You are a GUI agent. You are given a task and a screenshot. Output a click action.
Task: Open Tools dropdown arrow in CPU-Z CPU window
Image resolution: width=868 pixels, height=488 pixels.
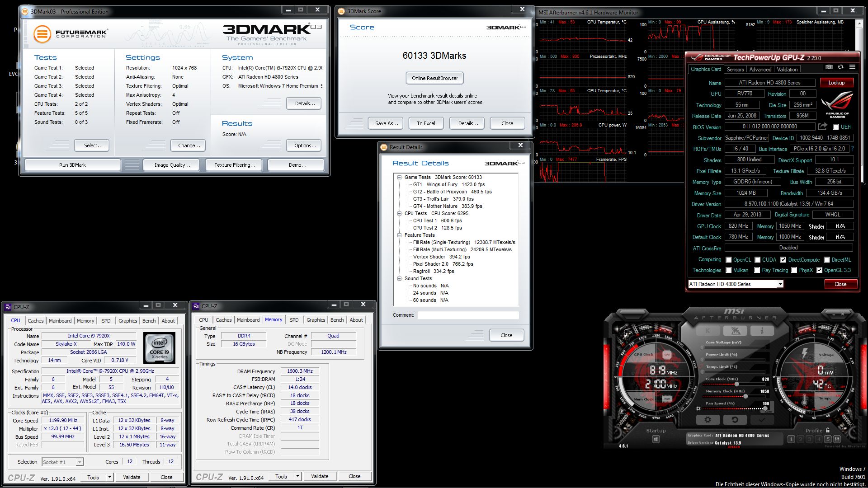tap(109, 477)
